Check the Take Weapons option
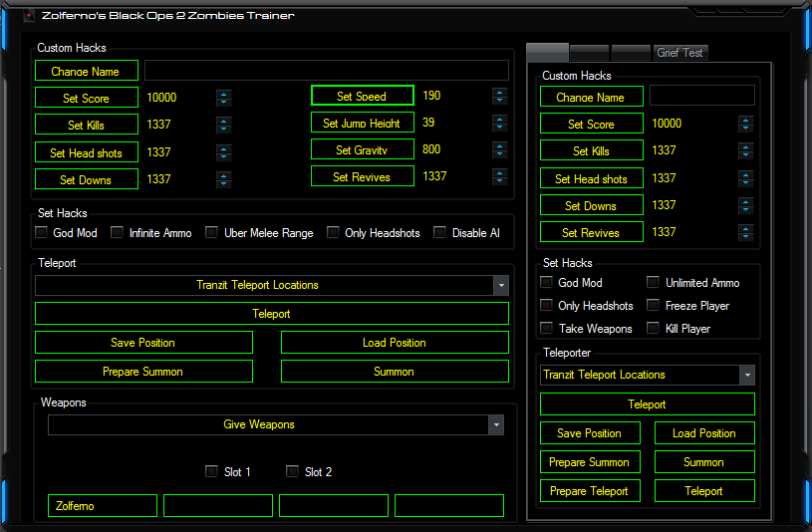Viewport: 812px width, 532px height. tap(546, 328)
